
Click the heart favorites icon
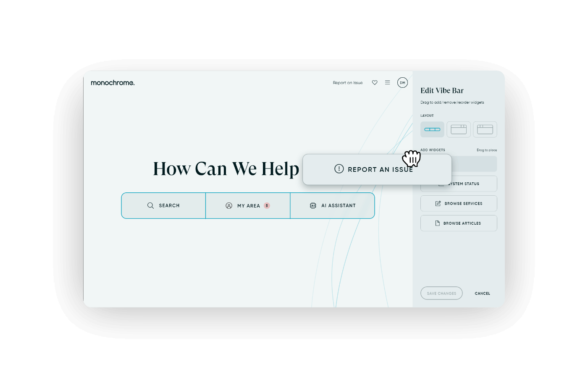pyautogui.click(x=375, y=83)
